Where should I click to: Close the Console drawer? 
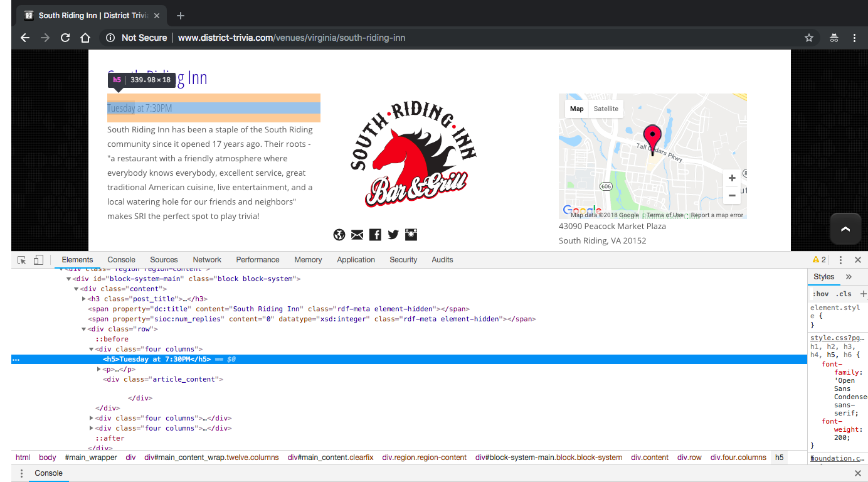[858, 473]
